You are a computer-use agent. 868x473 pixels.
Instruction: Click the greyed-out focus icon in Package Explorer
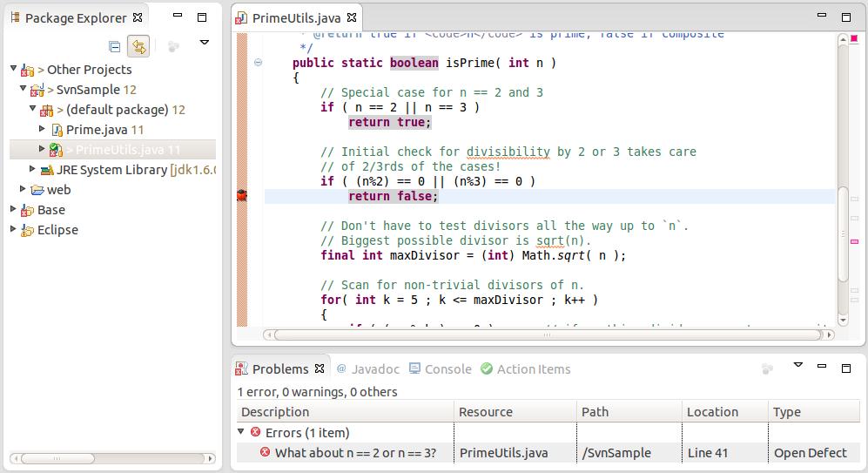point(173,46)
